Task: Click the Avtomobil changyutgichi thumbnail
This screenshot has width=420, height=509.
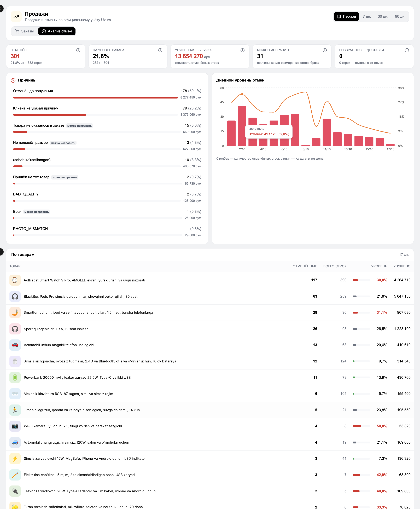Action: (15, 442)
